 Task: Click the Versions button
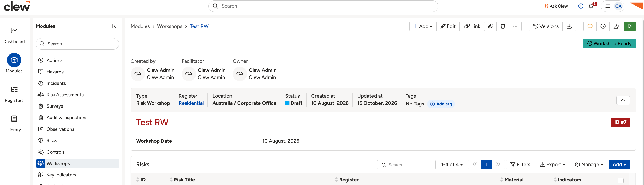pos(546,26)
